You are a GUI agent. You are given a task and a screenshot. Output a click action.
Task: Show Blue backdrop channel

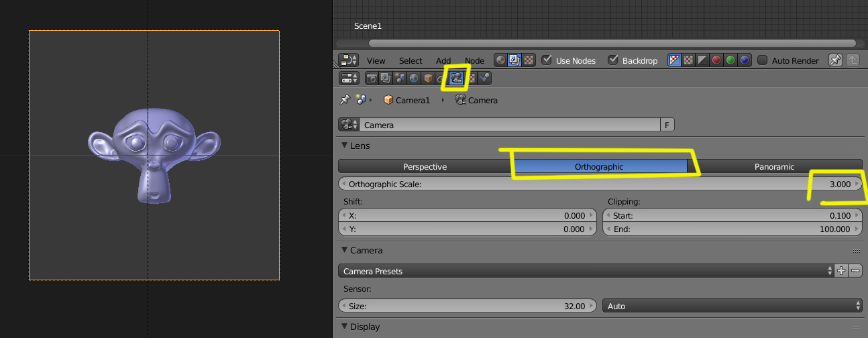tap(745, 60)
